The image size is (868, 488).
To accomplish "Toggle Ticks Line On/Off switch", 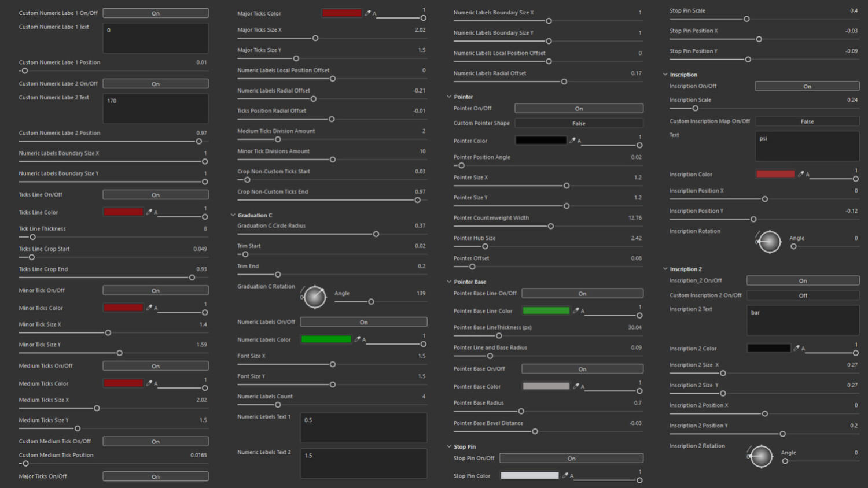I will 156,194.
